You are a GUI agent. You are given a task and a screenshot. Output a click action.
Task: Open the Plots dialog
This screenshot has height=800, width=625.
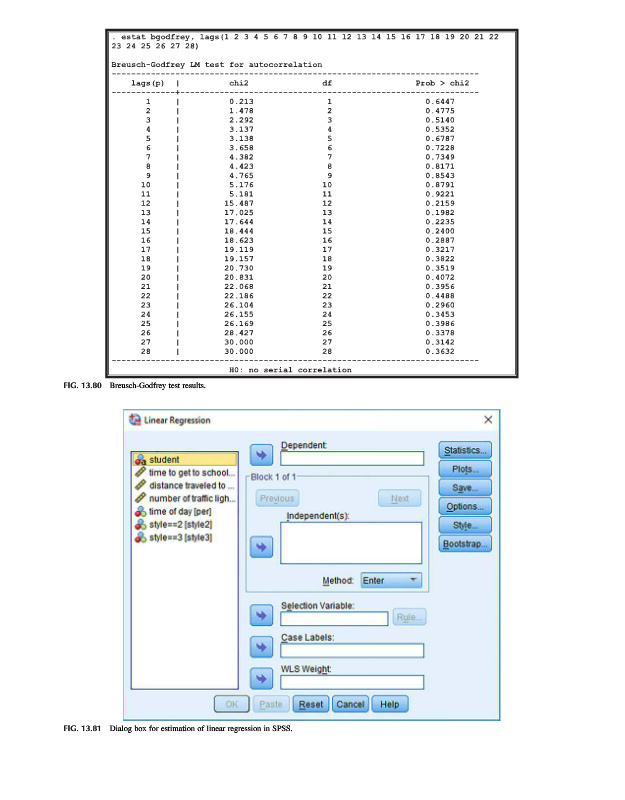click(x=466, y=468)
